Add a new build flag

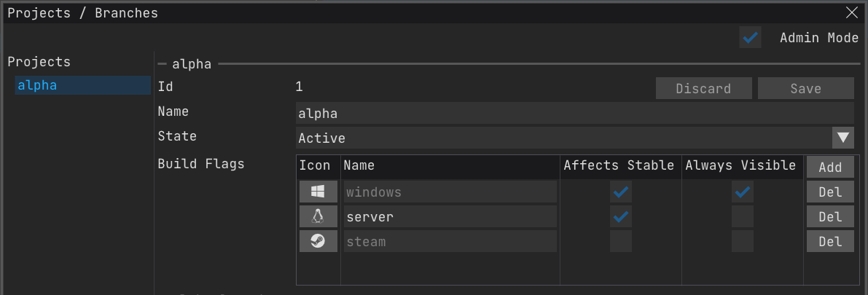(x=830, y=167)
